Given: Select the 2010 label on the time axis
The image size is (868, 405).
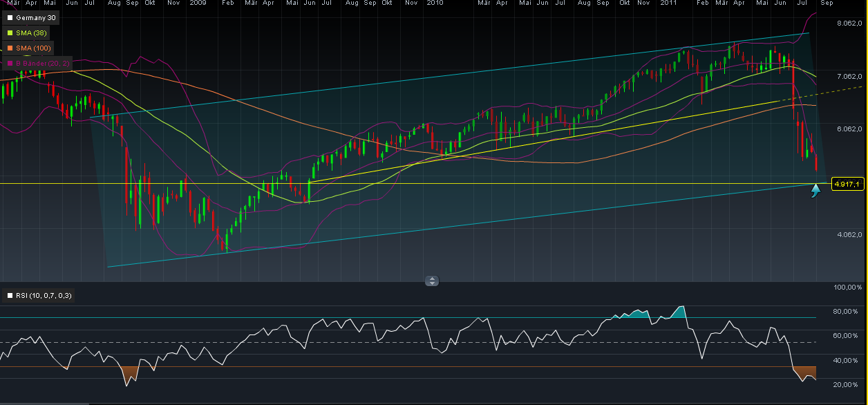Looking at the screenshot, I should point(436,3).
